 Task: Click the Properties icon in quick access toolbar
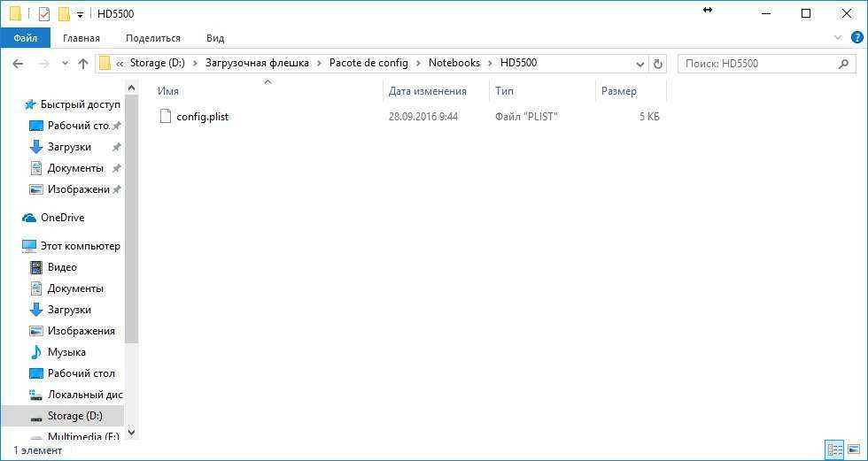click(x=44, y=14)
